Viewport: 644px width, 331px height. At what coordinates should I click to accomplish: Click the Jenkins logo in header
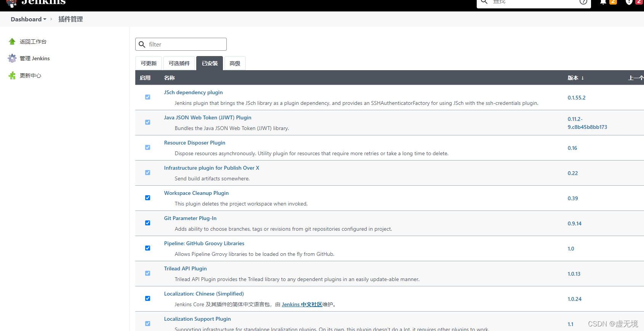(x=36, y=3)
